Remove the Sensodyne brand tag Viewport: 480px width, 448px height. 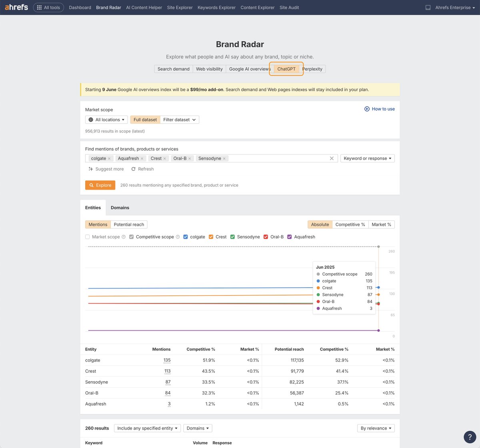[224, 158]
